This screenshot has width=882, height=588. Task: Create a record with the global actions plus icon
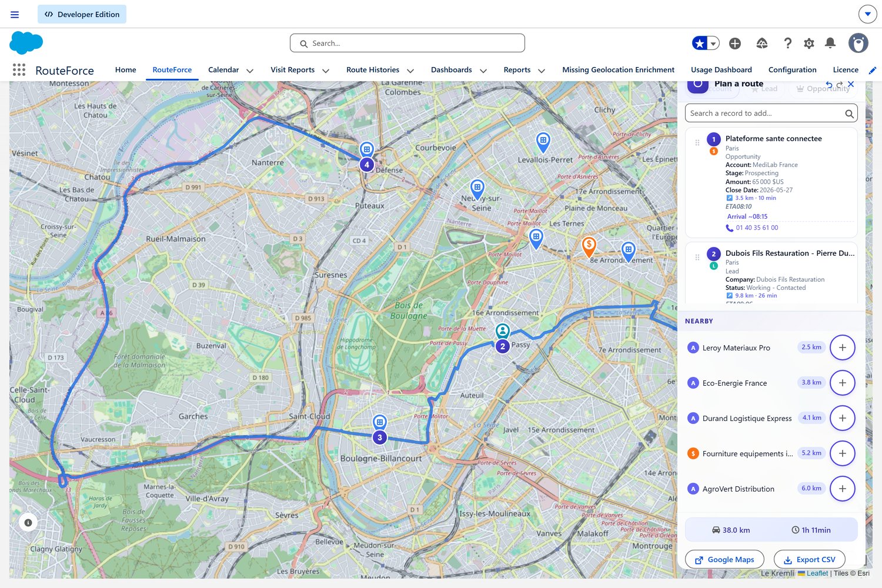[735, 43]
